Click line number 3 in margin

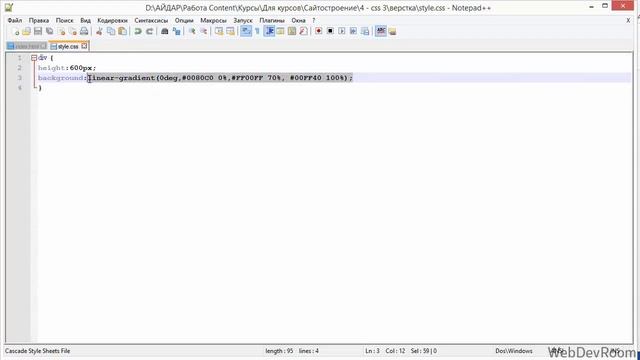[19, 78]
